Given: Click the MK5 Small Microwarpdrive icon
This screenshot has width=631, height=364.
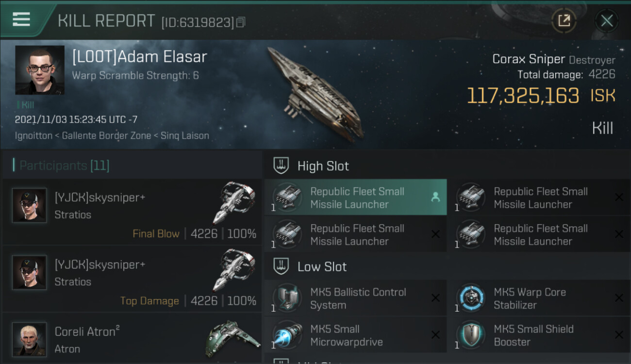Looking at the screenshot, I should click(x=287, y=335).
